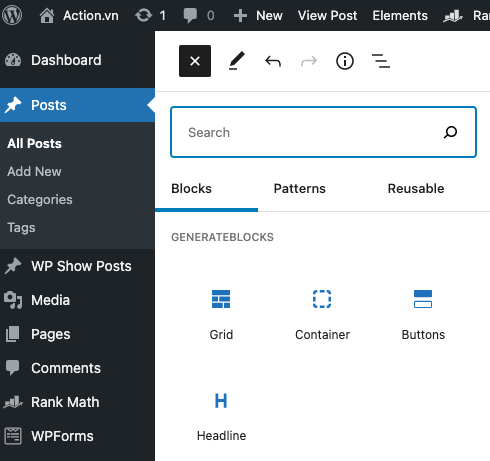The height and width of the screenshot is (461, 490).
Task: Undo the last change
Action: point(273,61)
